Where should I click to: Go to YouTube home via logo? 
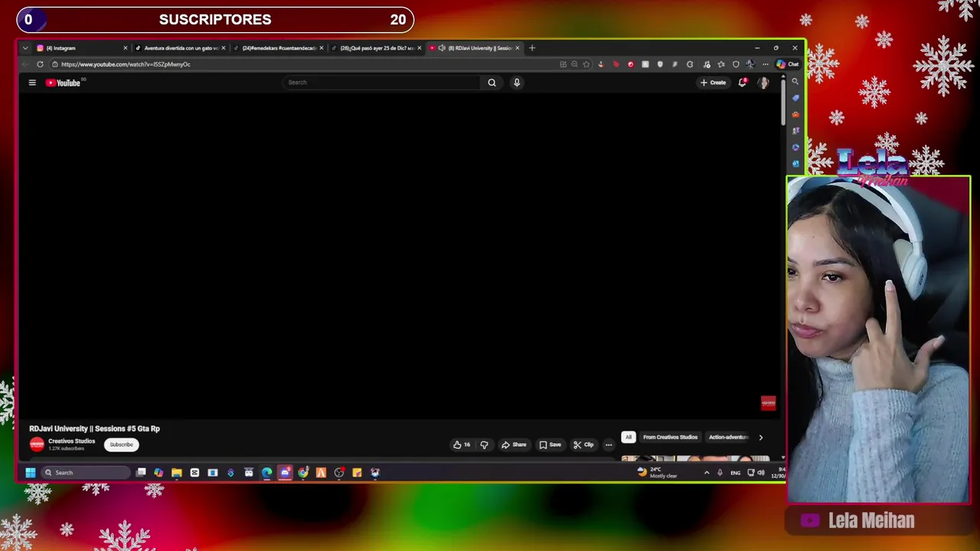(63, 83)
